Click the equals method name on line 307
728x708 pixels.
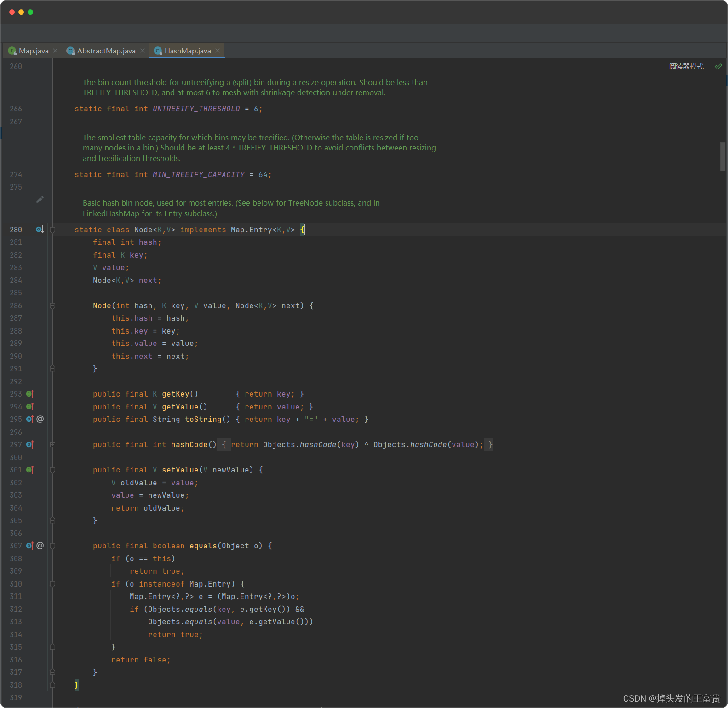coord(203,546)
